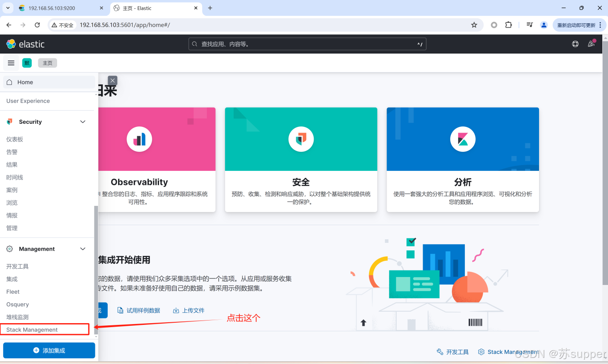
Task: Click the 安全 card shield logo
Action: click(301, 139)
